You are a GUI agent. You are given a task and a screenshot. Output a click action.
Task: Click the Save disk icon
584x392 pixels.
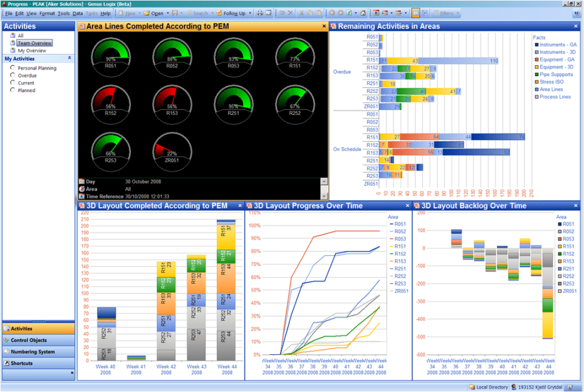175,13
